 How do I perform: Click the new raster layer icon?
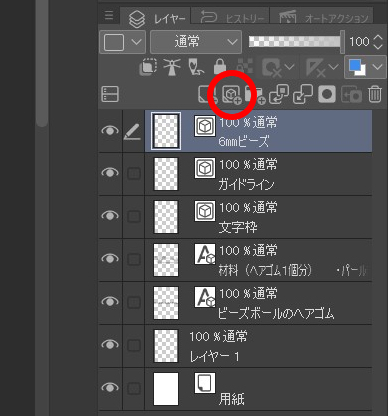click(208, 95)
